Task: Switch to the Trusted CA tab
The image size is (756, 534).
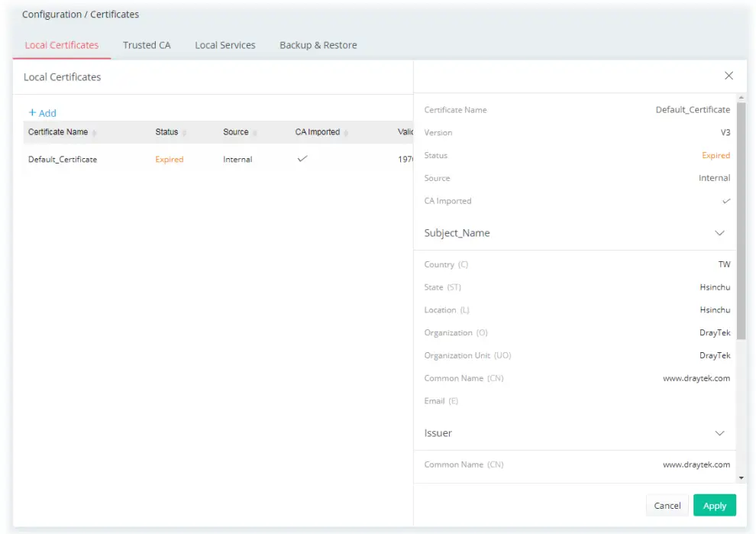Action: 147,45
